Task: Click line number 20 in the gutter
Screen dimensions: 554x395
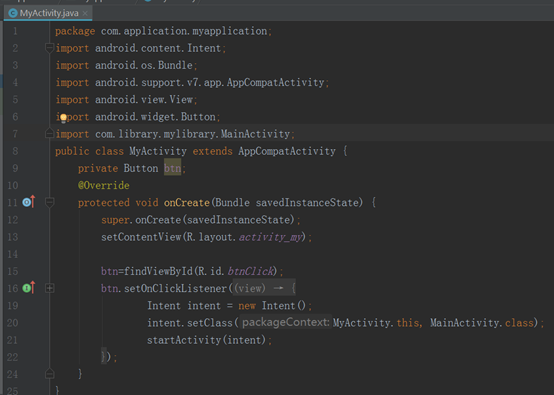Action: point(13,323)
